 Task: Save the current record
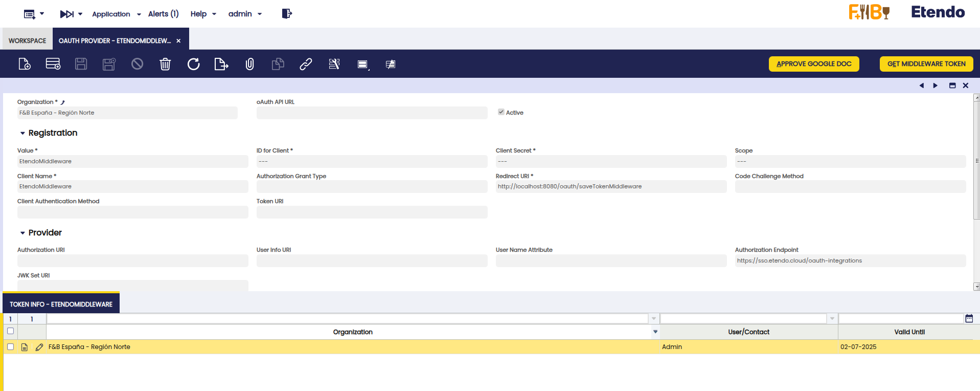81,64
